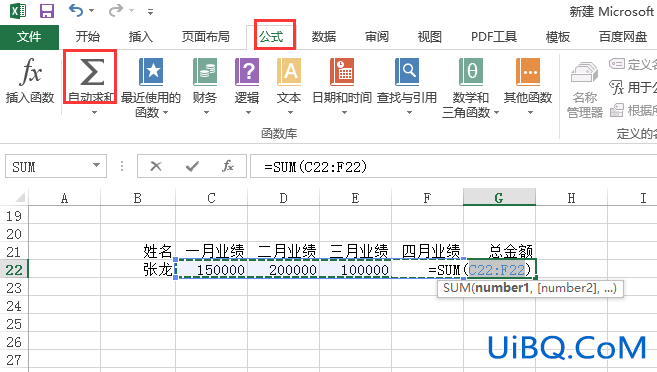Click cell containing 姓名
Image resolution: width=657 pixels, height=372 pixels.
click(138, 251)
